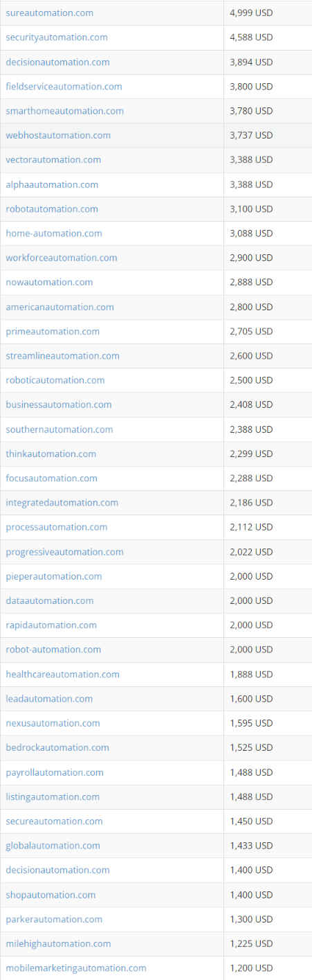Click americanautomation.com domain
Screen dimensions: 312x980
click(60, 307)
